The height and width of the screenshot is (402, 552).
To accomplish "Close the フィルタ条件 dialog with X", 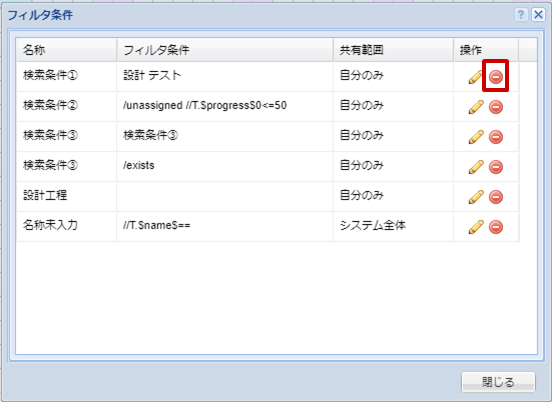I will pyautogui.click(x=538, y=15).
